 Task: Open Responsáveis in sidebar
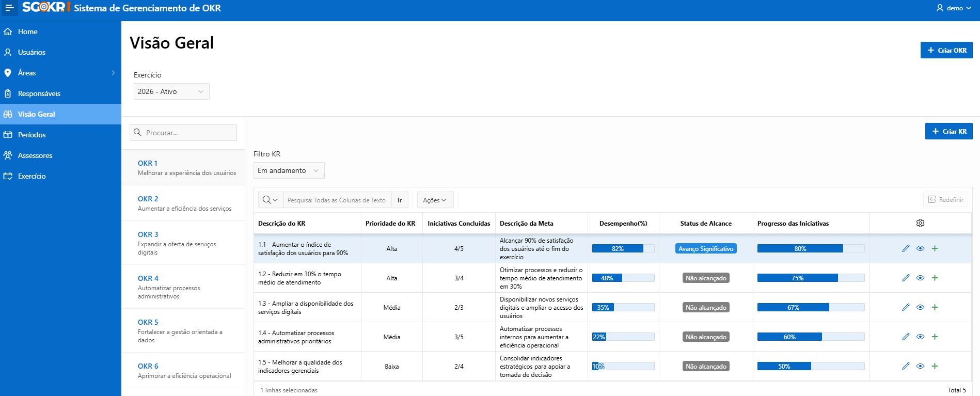point(60,93)
